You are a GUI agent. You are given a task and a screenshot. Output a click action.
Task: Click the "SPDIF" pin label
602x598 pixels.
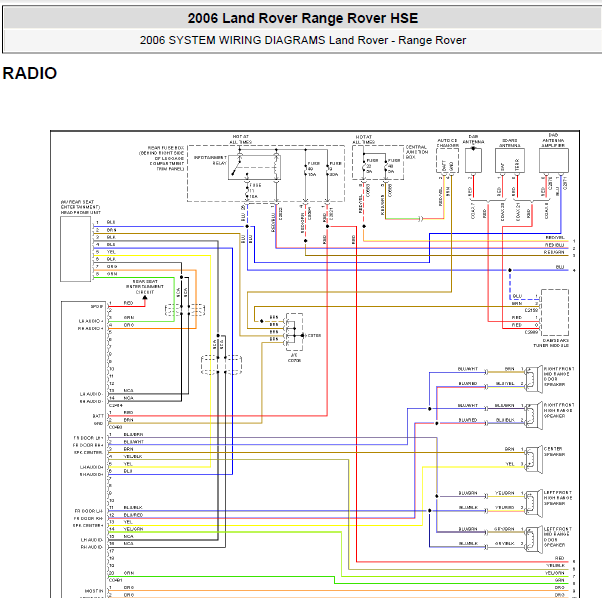pos(97,306)
